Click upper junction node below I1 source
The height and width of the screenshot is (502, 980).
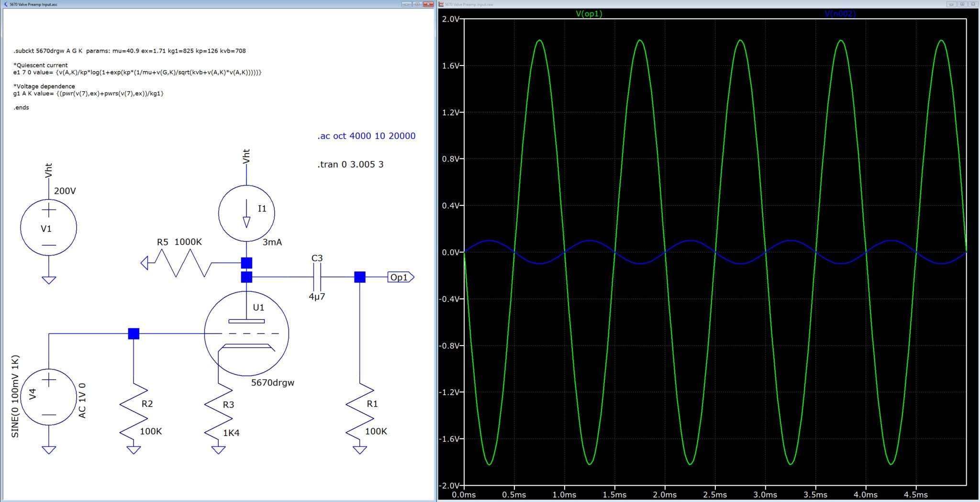[x=246, y=263]
